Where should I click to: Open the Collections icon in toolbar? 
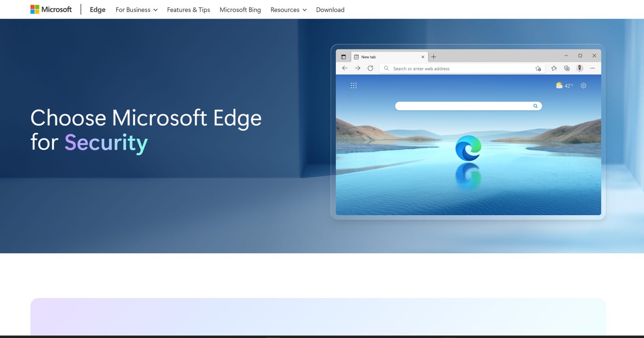pyautogui.click(x=567, y=68)
